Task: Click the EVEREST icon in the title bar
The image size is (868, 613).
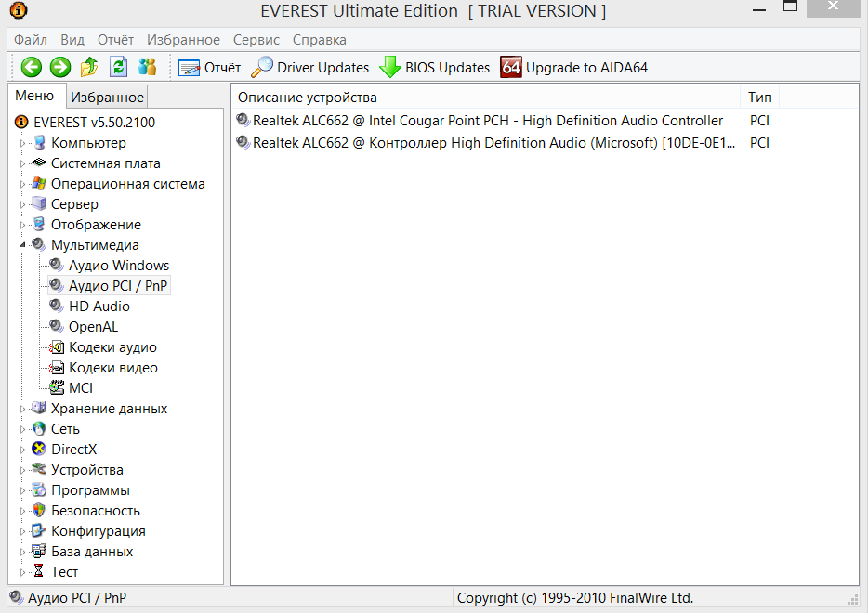Action: click(x=19, y=10)
